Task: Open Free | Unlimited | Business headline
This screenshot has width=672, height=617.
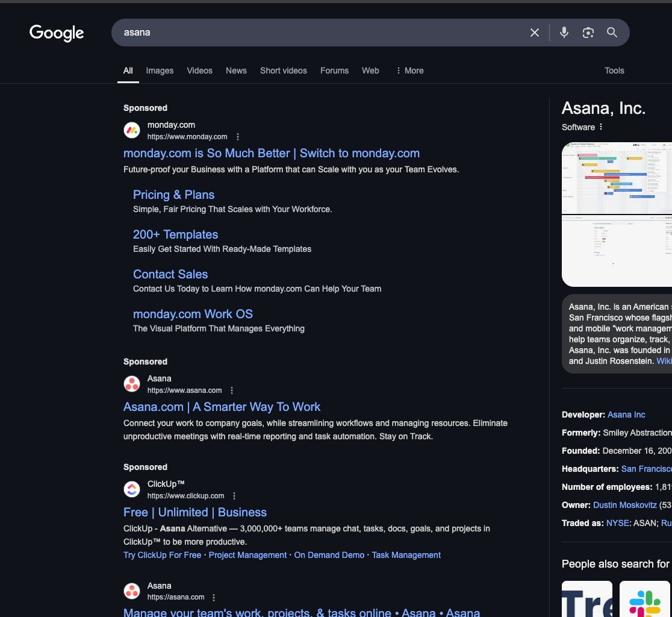Action: [195, 512]
